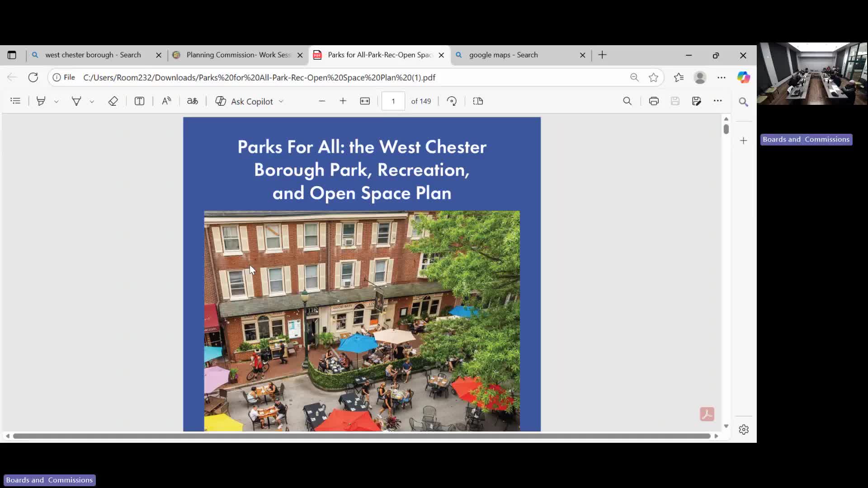The image size is (868, 488).
Task: Translate the PDF document
Action: (192, 101)
